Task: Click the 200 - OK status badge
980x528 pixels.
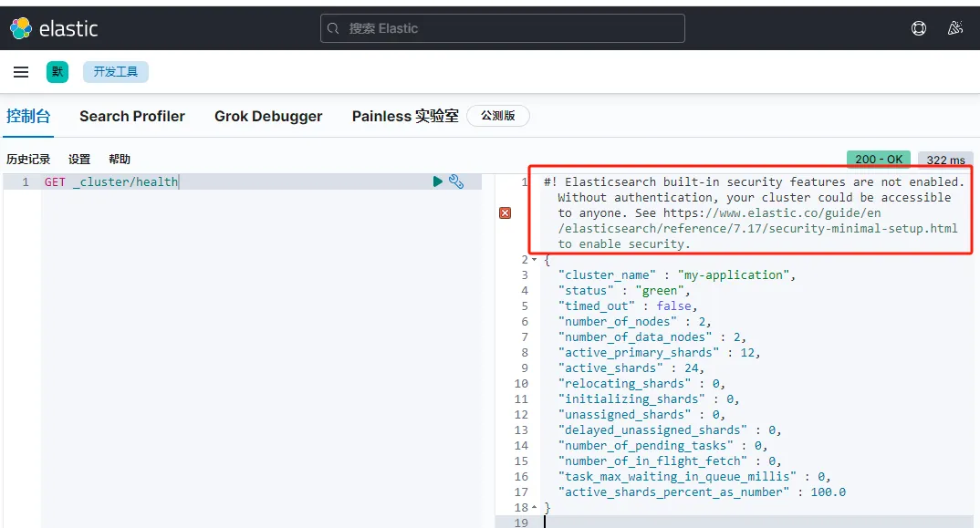Action: [879, 159]
